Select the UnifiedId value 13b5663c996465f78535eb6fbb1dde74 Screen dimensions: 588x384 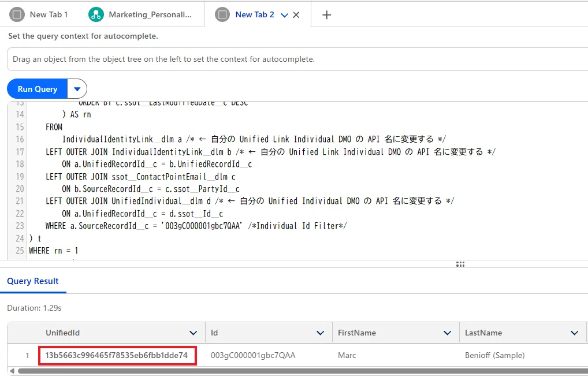(x=117, y=355)
